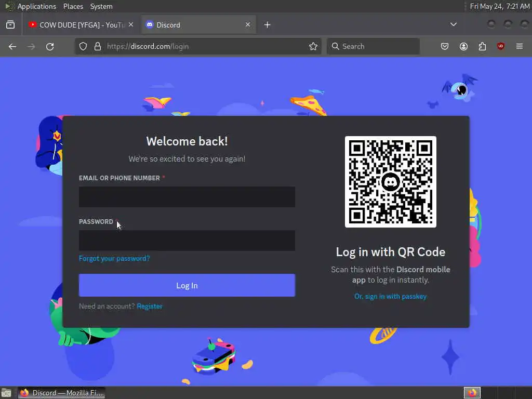Click the date and time clock
The width and height of the screenshot is (532, 399).
point(499,6)
